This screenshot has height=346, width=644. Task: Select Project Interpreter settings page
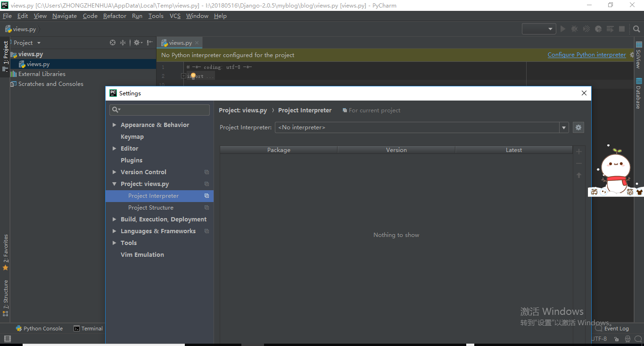159,196
